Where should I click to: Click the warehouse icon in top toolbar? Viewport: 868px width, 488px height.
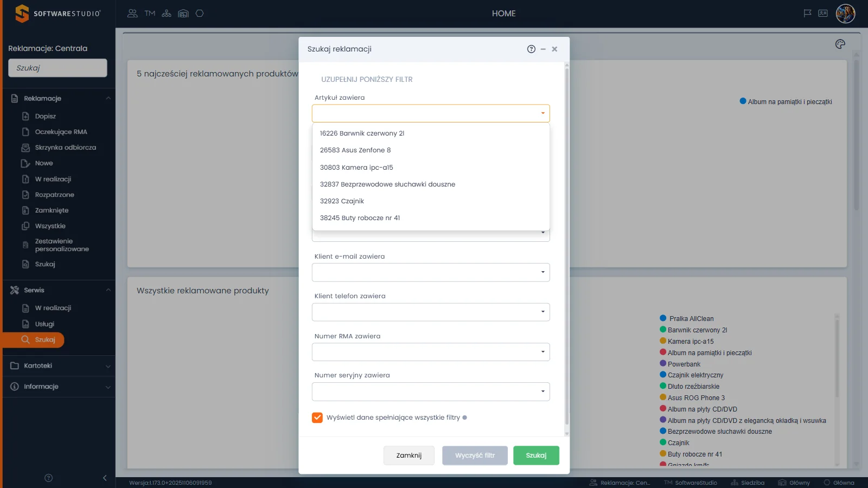pos(183,14)
